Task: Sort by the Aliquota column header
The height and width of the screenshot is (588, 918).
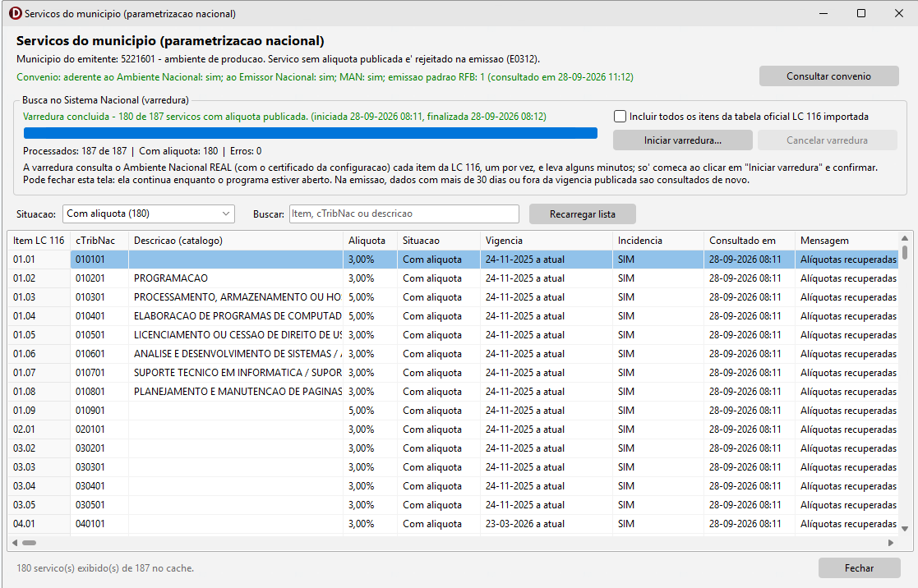Action: pos(370,241)
